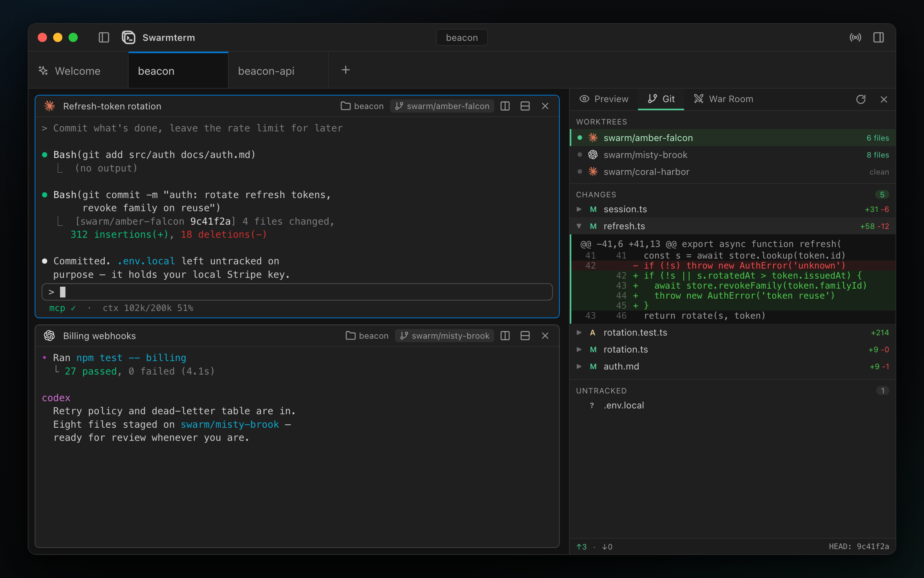This screenshot has height=578, width=924.
Task: Click beacon folder in Billing webhooks header
Action: [367, 336]
